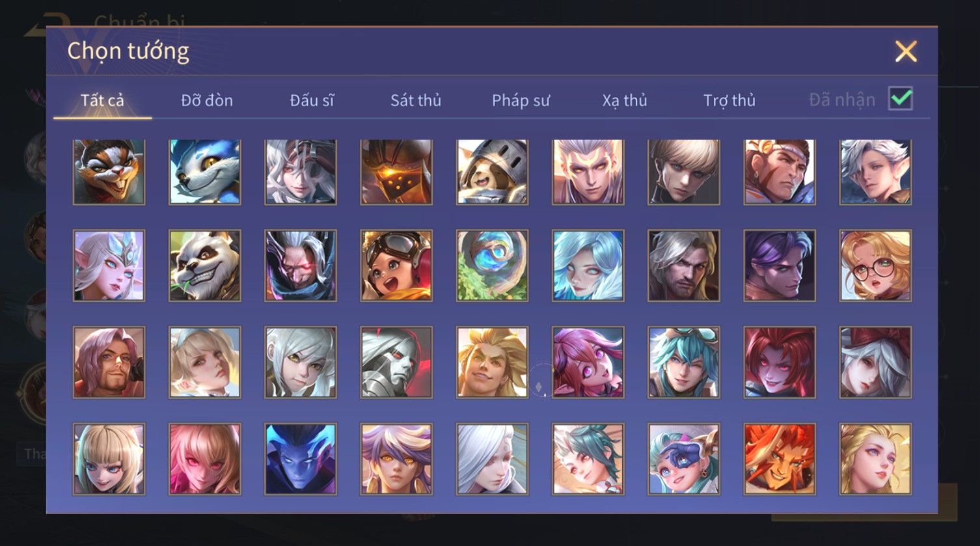The image size is (980, 546).
Task: Switch to the Đấu sĩ tab
Action: 312,100
